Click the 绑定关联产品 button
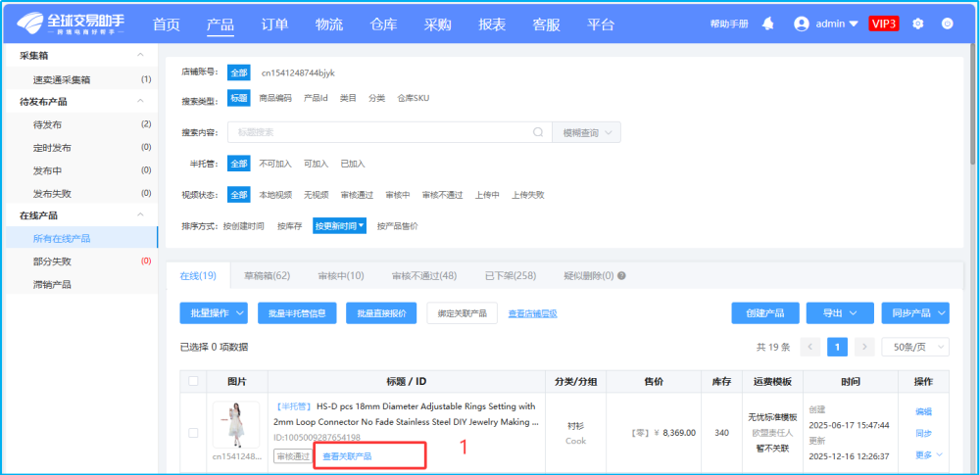This screenshot has width=980, height=475. [463, 313]
